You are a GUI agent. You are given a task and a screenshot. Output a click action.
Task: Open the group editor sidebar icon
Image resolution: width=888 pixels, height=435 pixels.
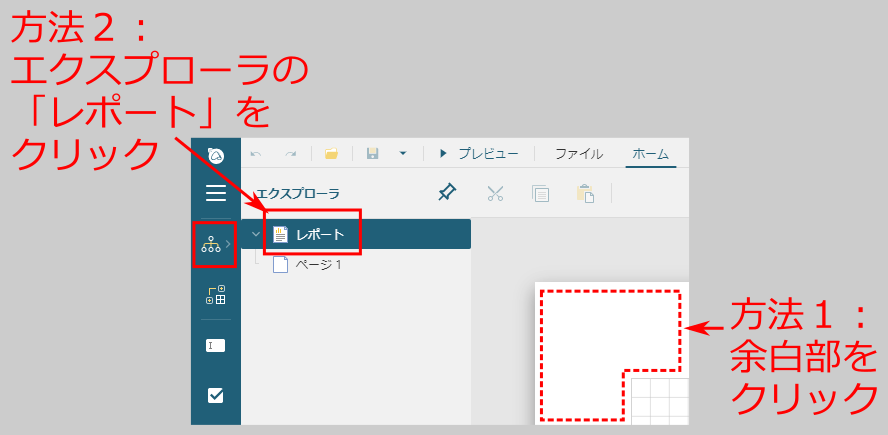point(216,295)
